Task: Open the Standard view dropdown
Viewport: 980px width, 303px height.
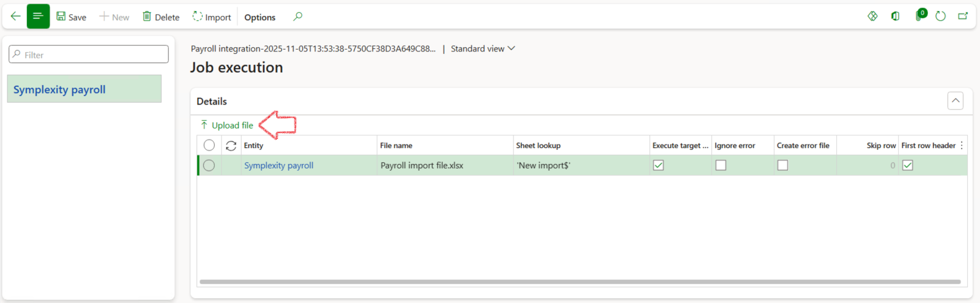Action: coord(483,49)
